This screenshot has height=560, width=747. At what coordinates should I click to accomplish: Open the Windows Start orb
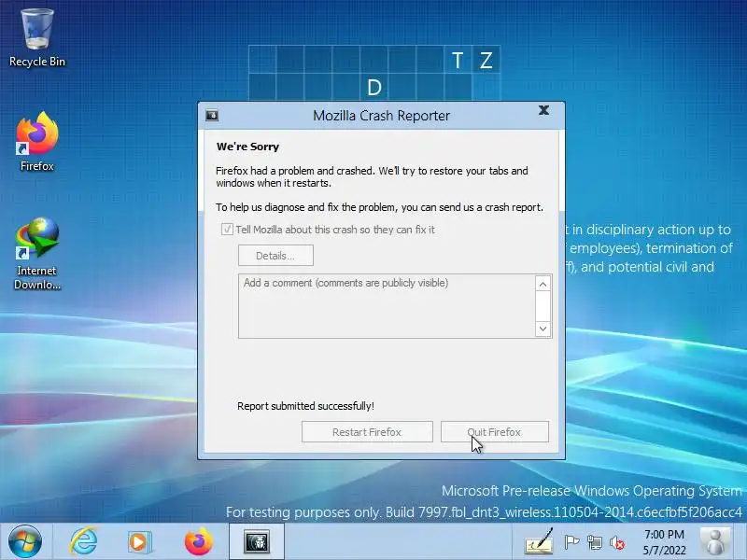click(25, 541)
